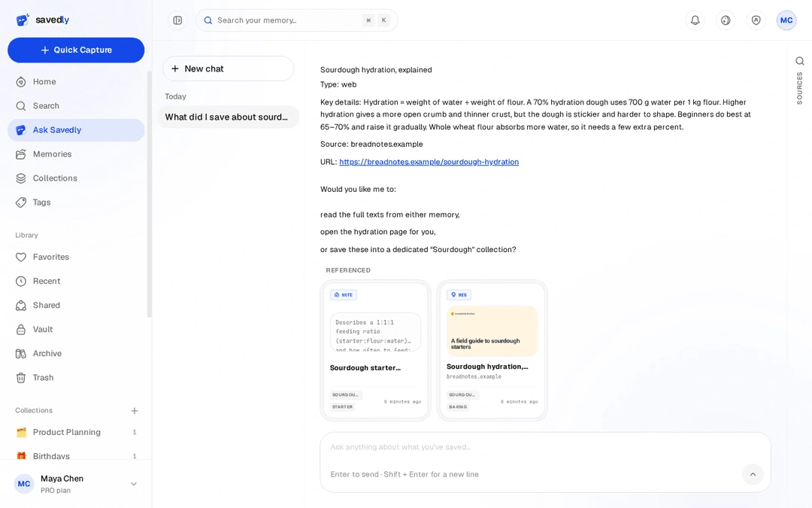The height and width of the screenshot is (508, 812).
Task: Click the field guide preview image
Action: click(x=492, y=330)
